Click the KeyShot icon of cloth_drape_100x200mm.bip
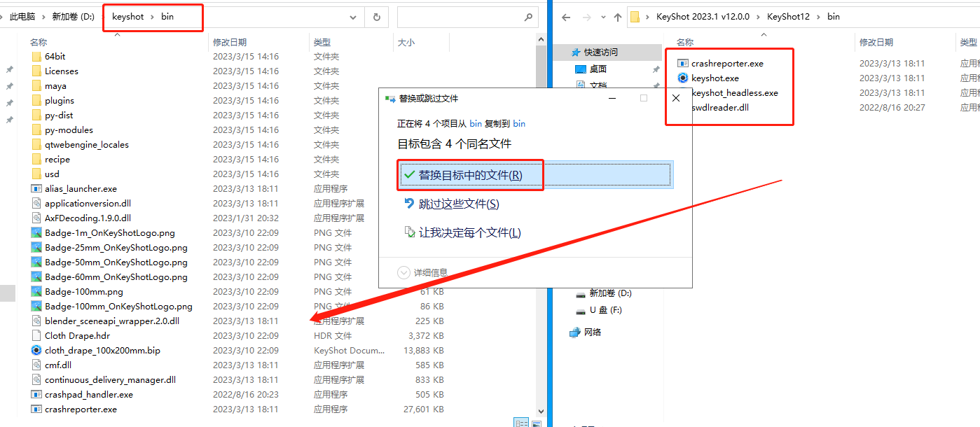 click(37, 350)
